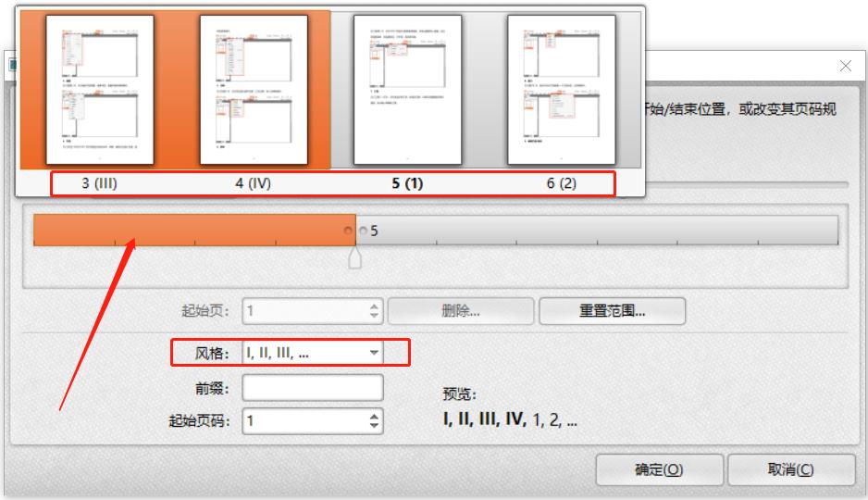The height and width of the screenshot is (500, 868).
Task: Click the 3 (III) page label
Action: [x=100, y=183]
